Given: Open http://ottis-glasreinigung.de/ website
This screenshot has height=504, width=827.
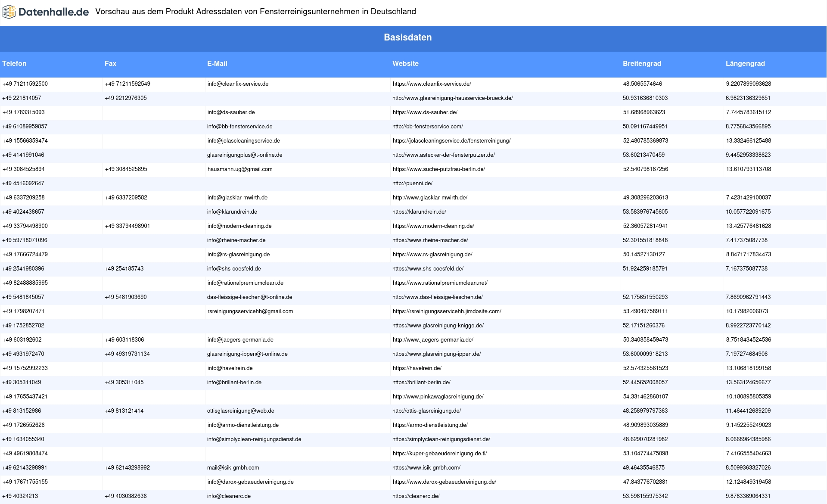Looking at the screenshot, I should point(427,411).
